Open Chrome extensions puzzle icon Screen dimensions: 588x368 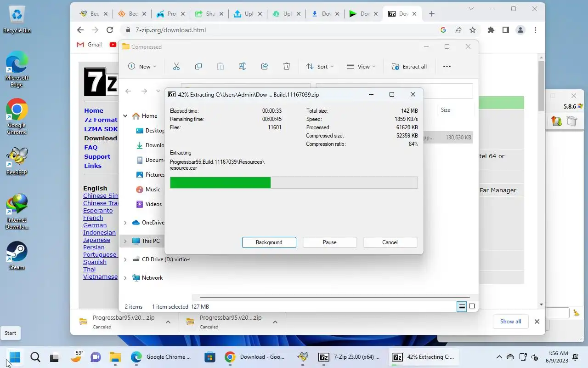click(x=491, y=30)
